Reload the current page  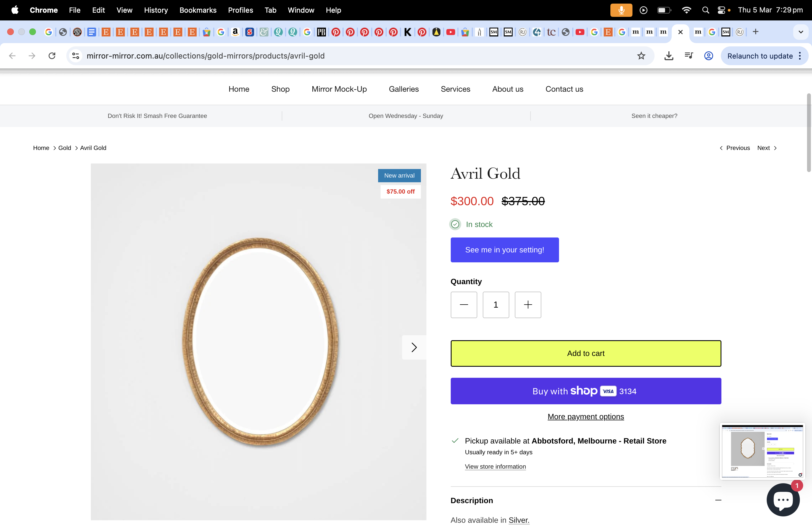52,56
